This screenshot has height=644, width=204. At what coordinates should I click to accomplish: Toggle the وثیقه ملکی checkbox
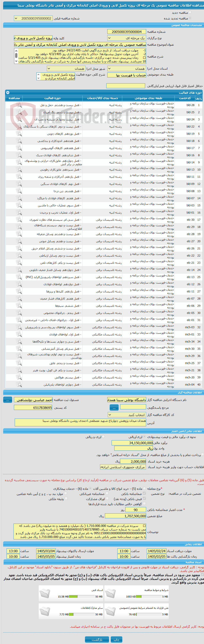(66, 498)
